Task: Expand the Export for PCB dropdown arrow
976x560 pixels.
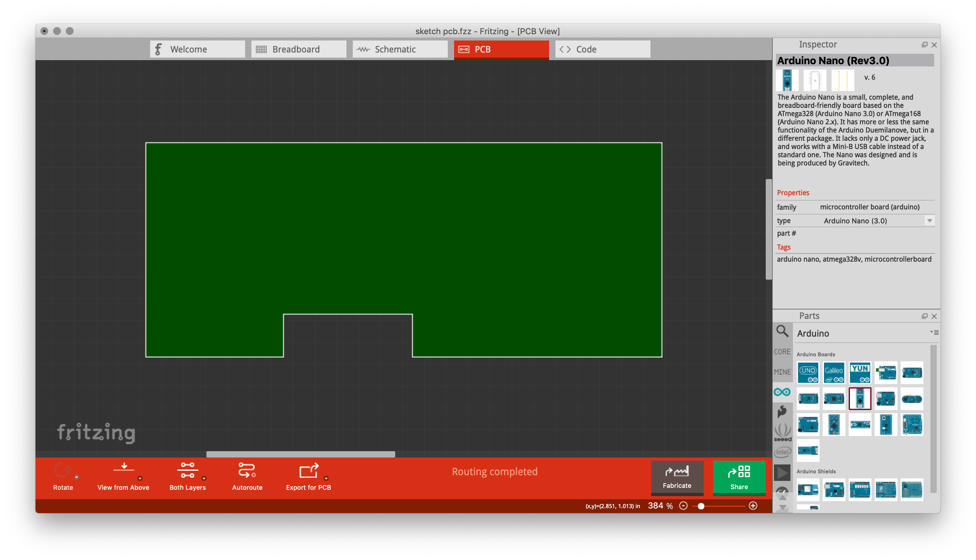Action: tap(326, 478)
